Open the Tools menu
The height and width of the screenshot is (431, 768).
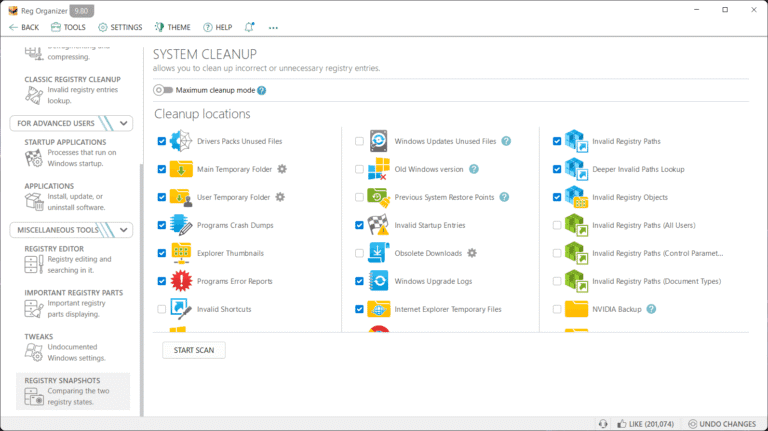(x=69, y=27)
